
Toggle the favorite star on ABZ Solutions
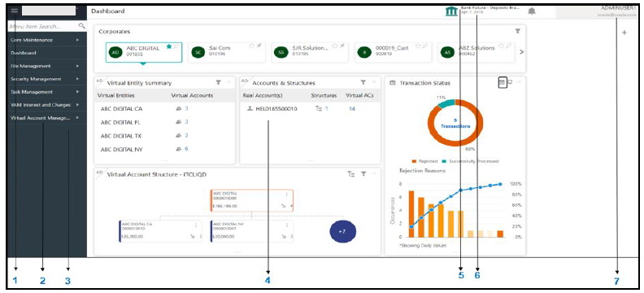tap(501, 46)
